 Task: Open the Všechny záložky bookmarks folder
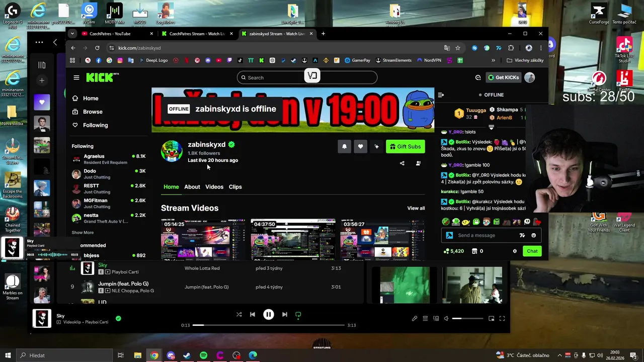tap(525, 60)
